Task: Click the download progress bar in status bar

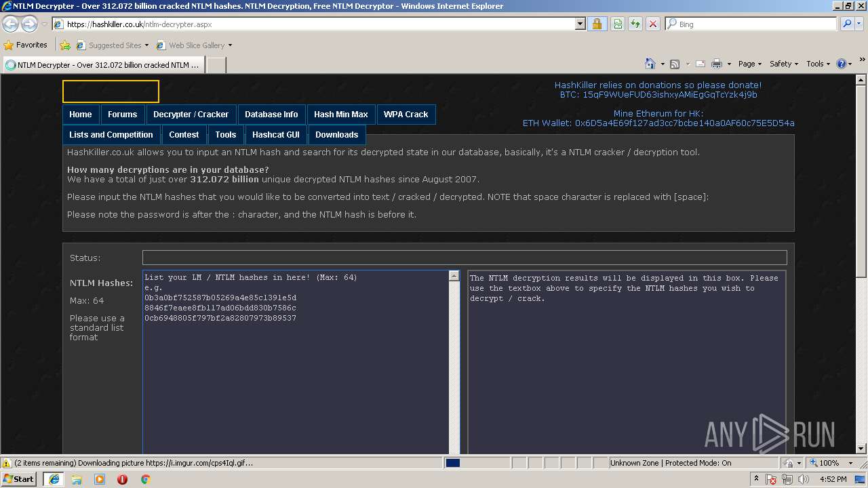Action: 476,463
